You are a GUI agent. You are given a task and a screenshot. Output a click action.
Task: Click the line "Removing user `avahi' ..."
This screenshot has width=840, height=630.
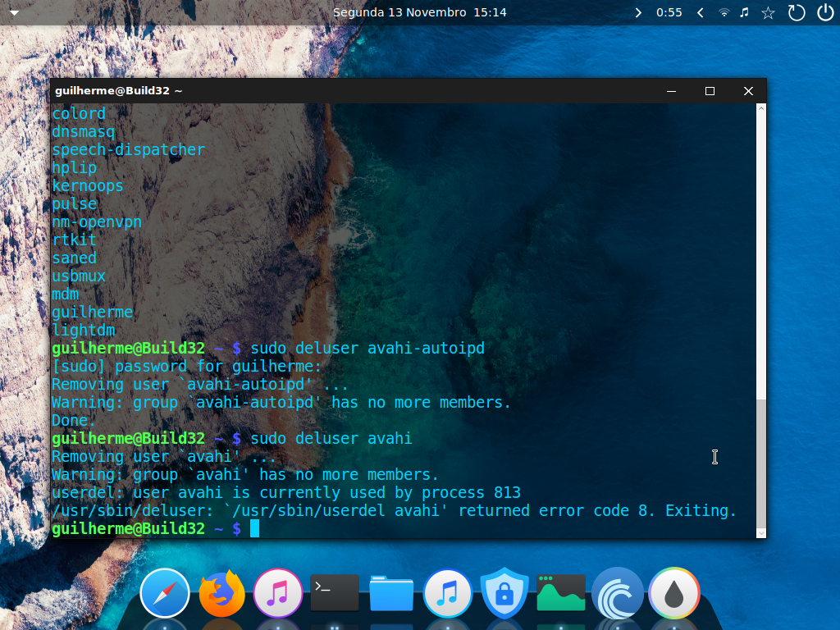coord(163,456)
